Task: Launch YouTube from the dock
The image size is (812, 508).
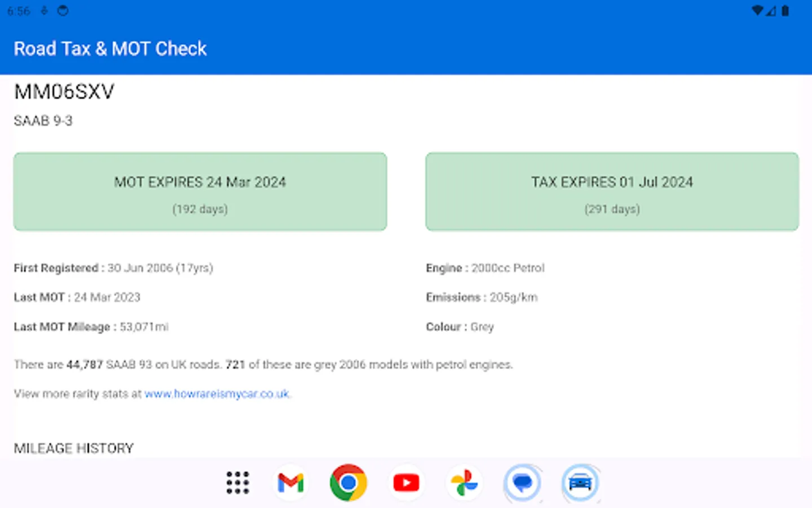Action: click(x=407, y=483)
